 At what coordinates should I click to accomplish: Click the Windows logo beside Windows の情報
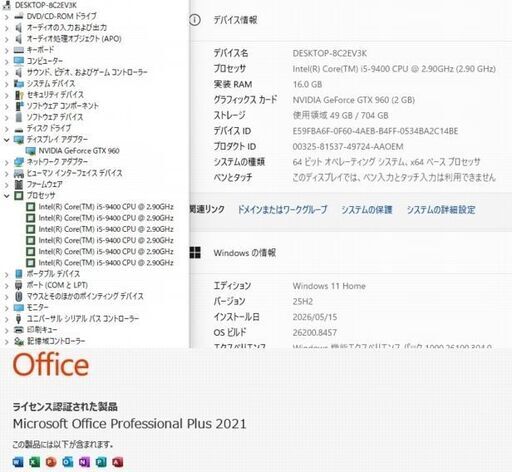[195, 253]
